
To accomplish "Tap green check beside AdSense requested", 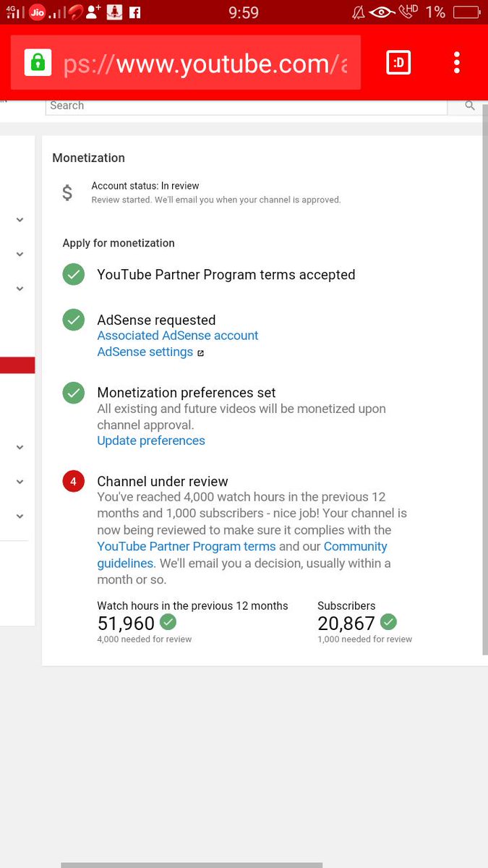I will click(73, 320).
